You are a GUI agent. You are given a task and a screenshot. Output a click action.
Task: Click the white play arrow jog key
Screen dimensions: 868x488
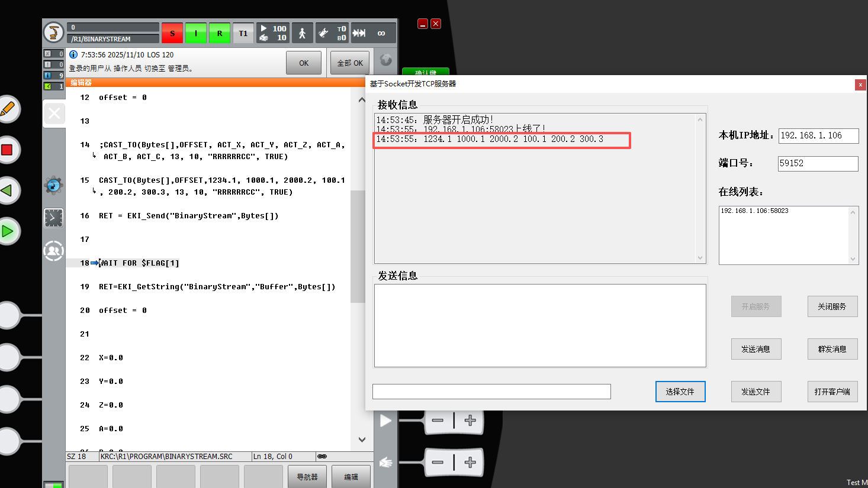tap(385, 421)
